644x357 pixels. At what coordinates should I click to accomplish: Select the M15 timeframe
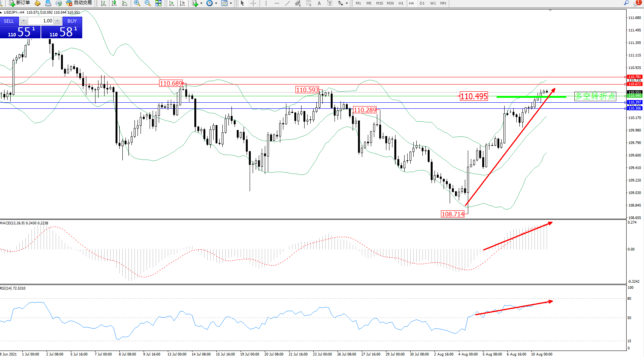(x=380, y=3)
